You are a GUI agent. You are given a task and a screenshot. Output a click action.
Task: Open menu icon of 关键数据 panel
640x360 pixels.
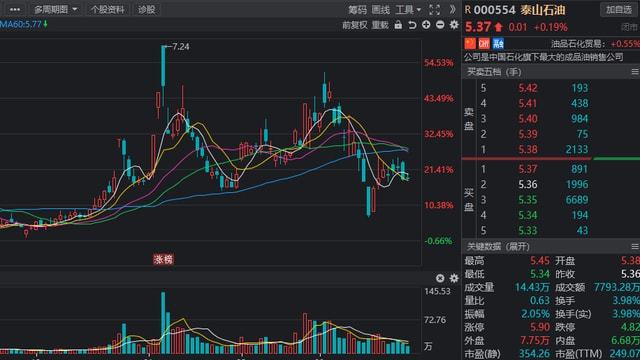click(x=635, y=247)
